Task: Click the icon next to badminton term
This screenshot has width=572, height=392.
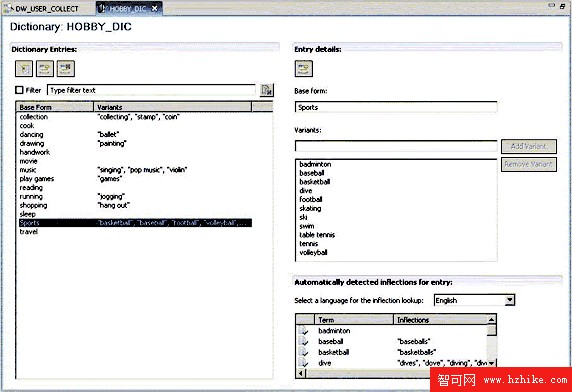Action: click(x=304, y=331)
